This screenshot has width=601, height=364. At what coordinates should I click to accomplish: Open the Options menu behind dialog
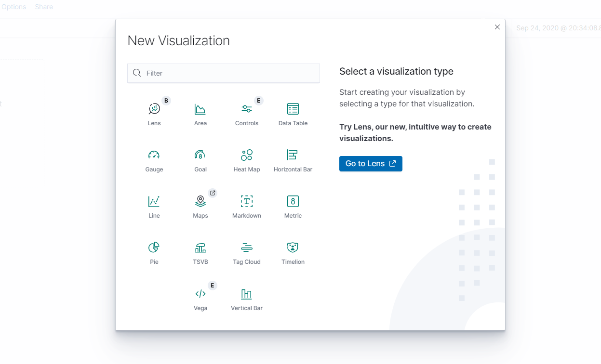tap(14, 7)
